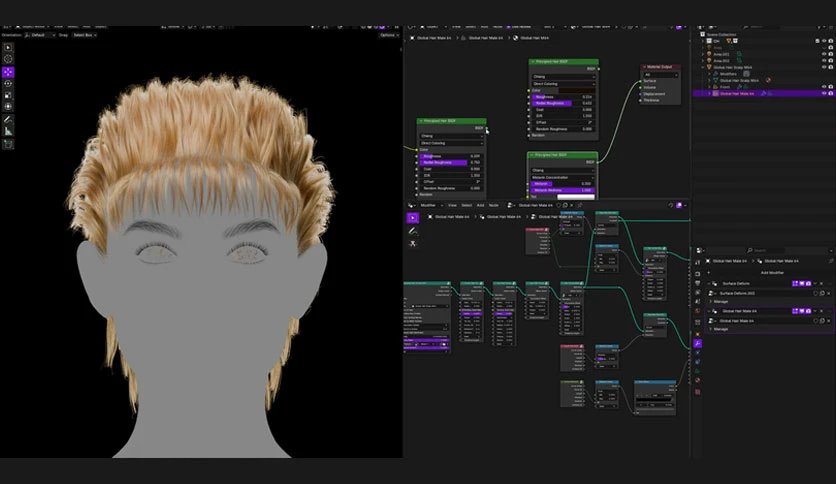The image size is (836, 484).
Task: Open the Material properties tab
Action: pyautogui.click(x=697, y=381)
